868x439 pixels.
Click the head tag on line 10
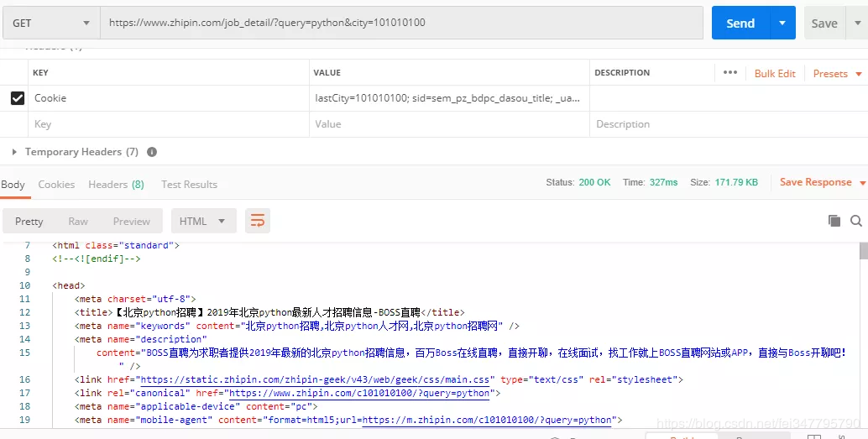point(69,285)
